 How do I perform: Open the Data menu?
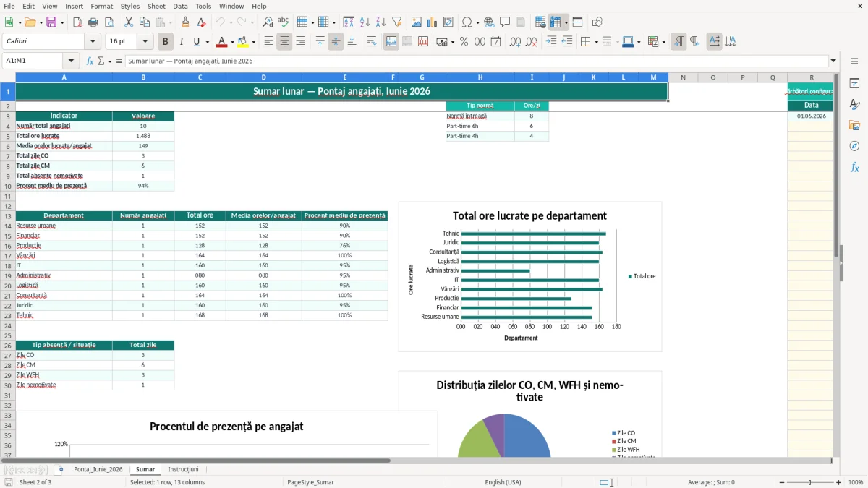tap(180, 6)
